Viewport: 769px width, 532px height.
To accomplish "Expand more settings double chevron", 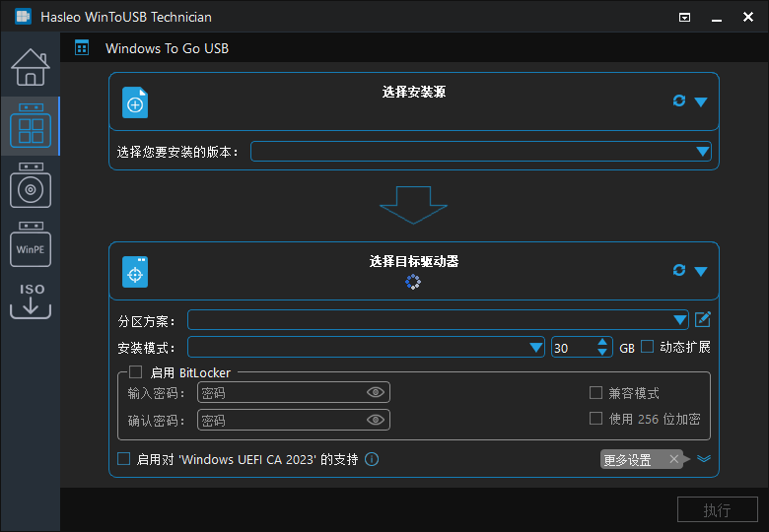I will (704, 459).
